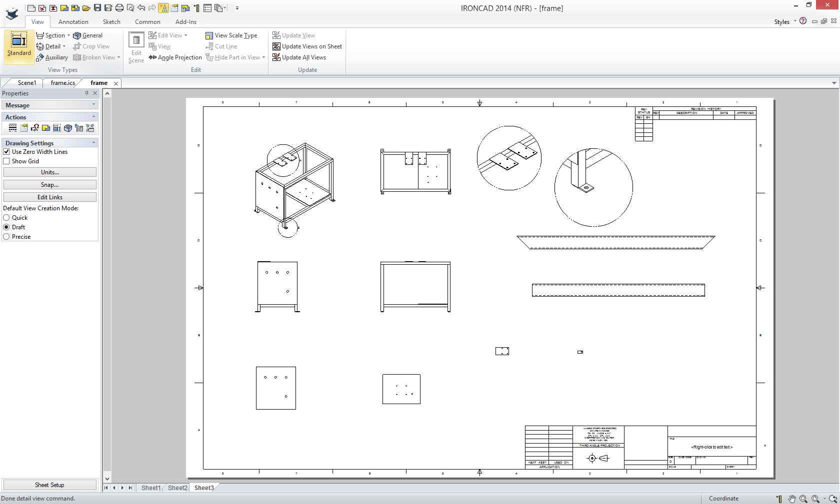Click Update All Views

(x=299, y=57)
